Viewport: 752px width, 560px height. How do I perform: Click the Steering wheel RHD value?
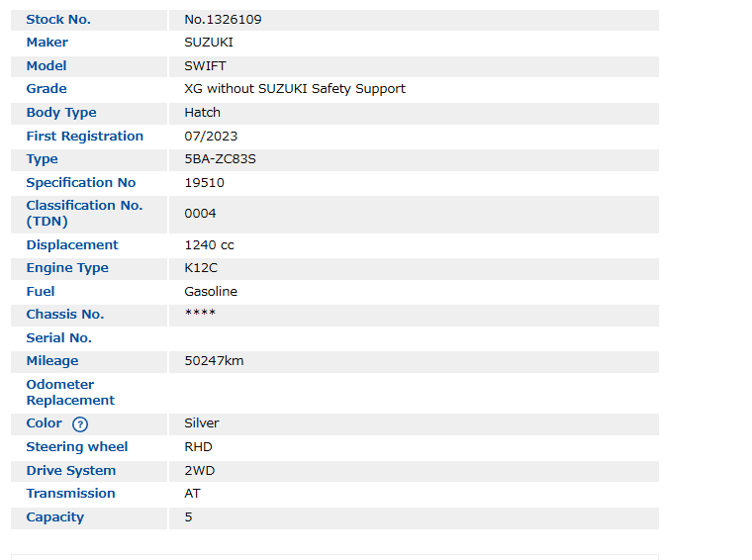(198, 447)
